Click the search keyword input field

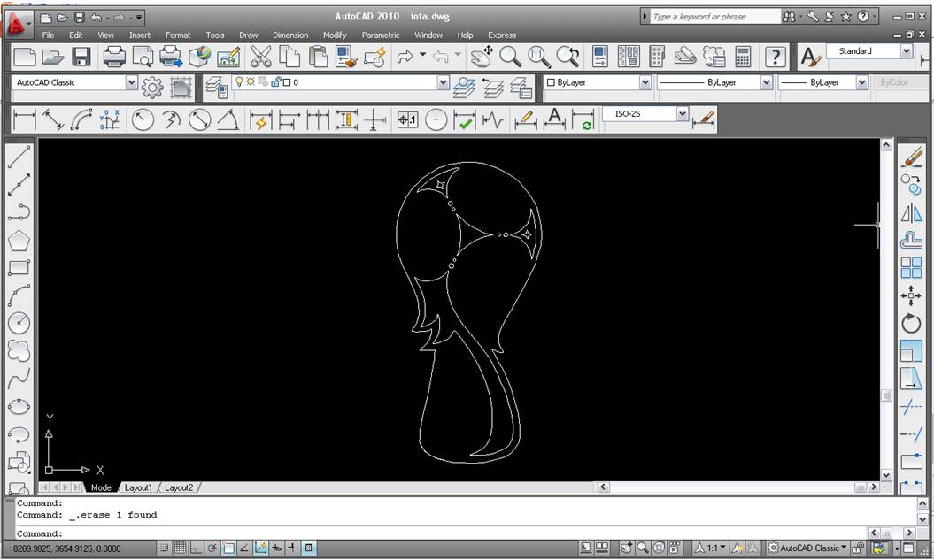714,17
